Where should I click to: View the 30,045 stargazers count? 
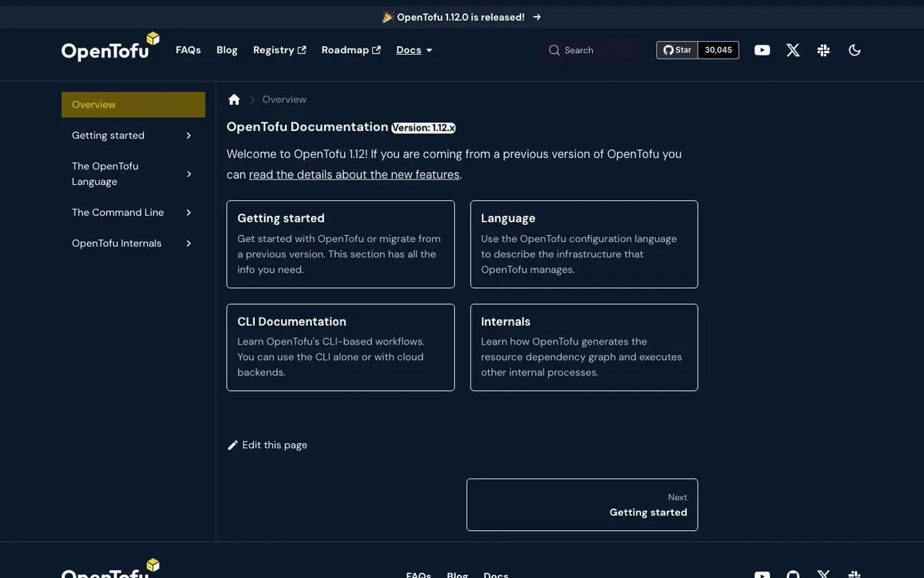point(718,50)
